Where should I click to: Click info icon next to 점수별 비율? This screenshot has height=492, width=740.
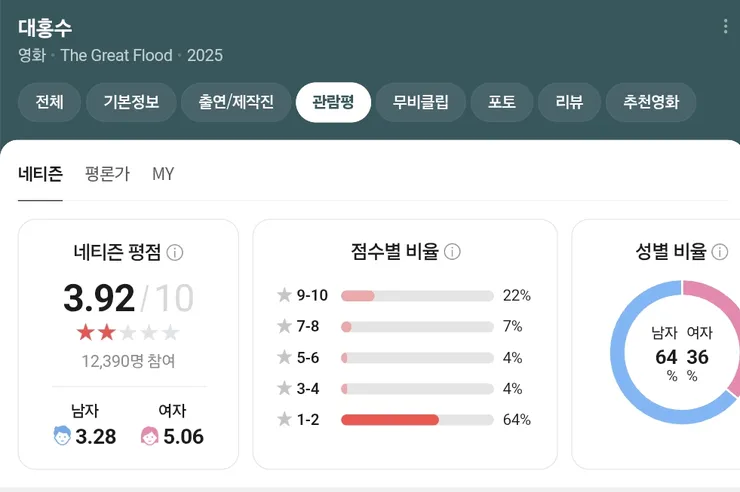pos(452,252)
